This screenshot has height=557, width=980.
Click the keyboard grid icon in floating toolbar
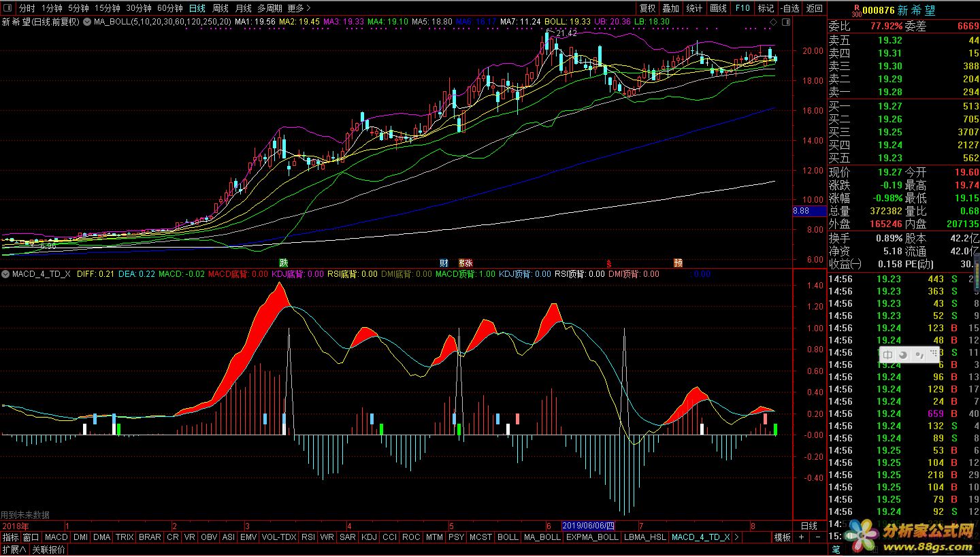click(933, 354)
